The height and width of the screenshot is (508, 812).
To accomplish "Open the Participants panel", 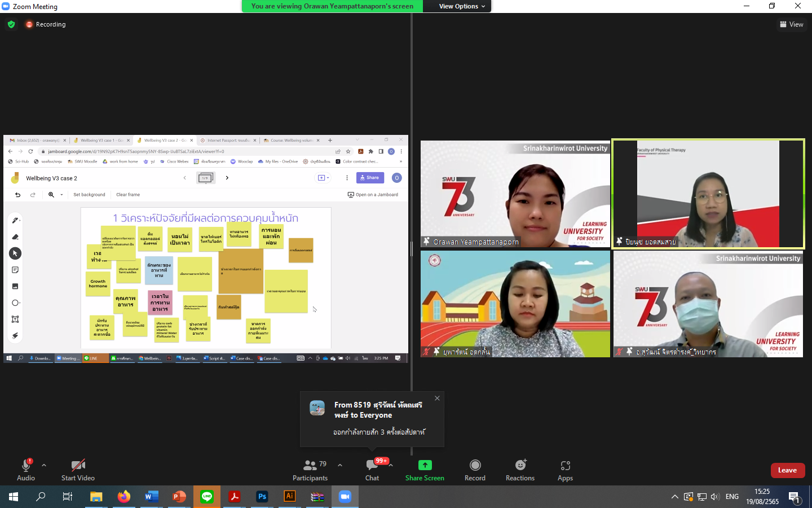I will pyautogui.click(x=310, y=469).
